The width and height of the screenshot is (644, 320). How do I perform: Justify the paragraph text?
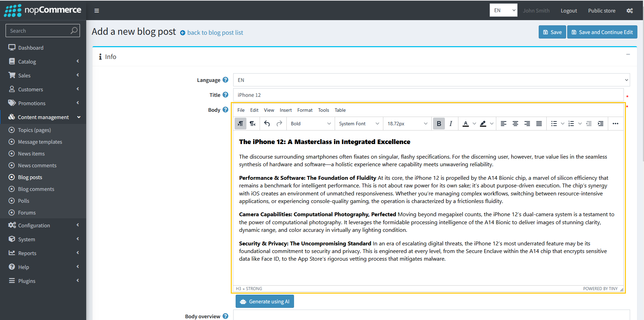tap(539, 123)
